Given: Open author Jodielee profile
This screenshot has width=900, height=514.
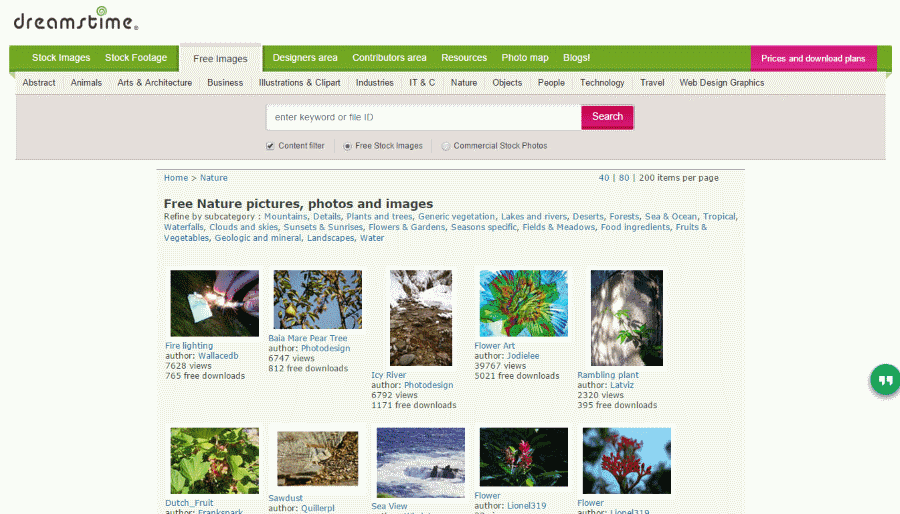Looking at the screenshot, I should pyautogui.click(x=523, y=356).
